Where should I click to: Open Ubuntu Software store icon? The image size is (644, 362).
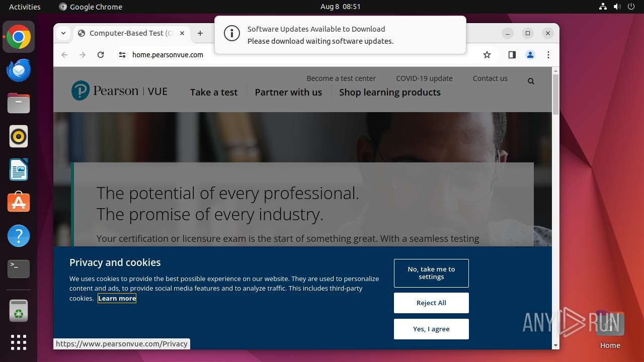click(19, 203)
